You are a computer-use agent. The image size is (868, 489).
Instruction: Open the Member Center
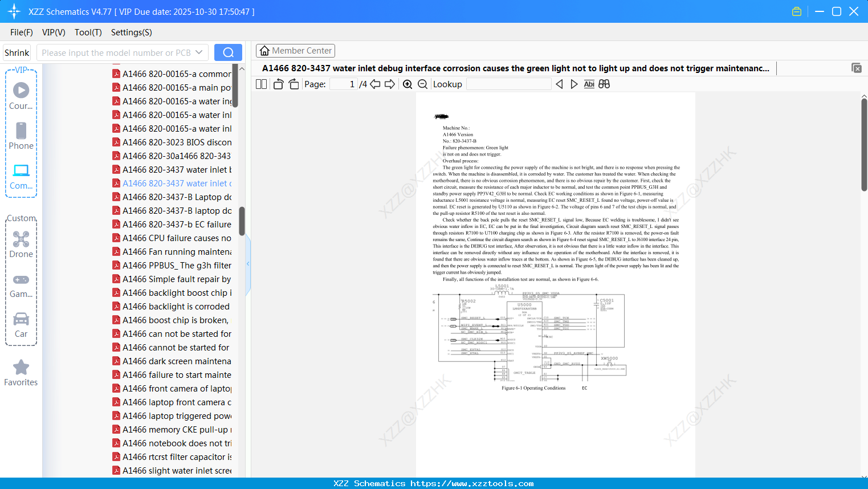295,51
